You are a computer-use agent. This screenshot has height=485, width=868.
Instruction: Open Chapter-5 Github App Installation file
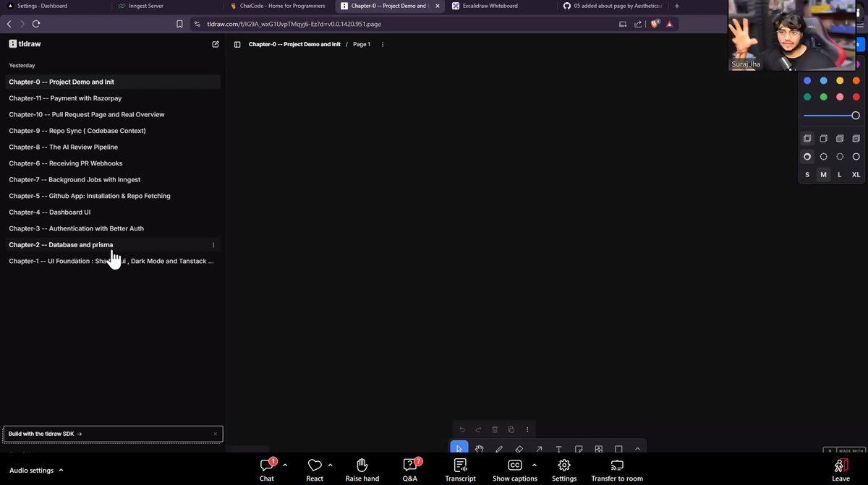pos(112,196)
